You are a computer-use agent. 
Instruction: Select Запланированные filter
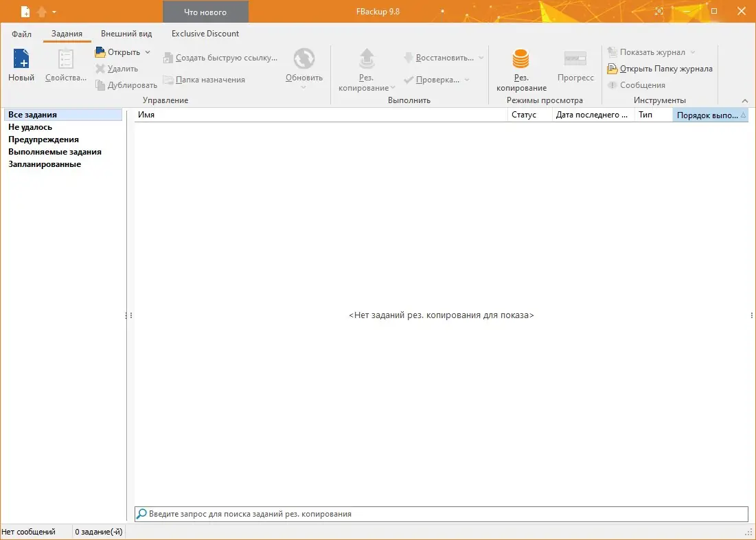click(45, 164)
